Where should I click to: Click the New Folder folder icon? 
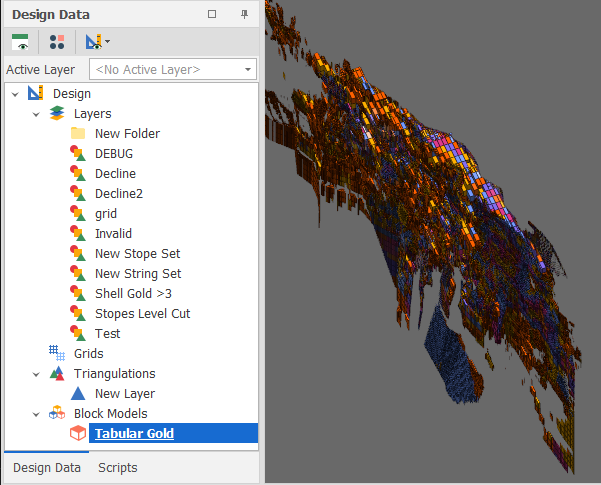coord(78,134)
